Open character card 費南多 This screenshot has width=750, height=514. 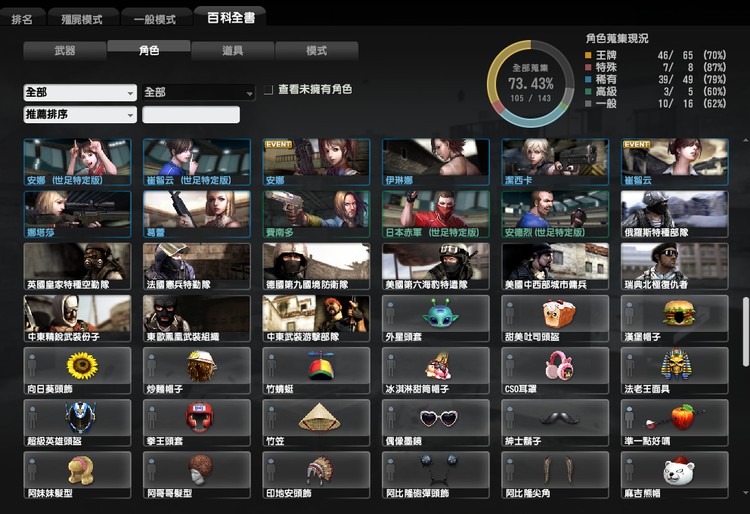coord(316,214)
